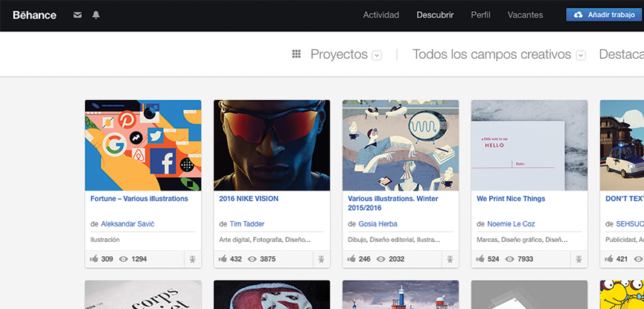Open the Vacantes menu item
The image size is (644, 309).
[525, 15]
